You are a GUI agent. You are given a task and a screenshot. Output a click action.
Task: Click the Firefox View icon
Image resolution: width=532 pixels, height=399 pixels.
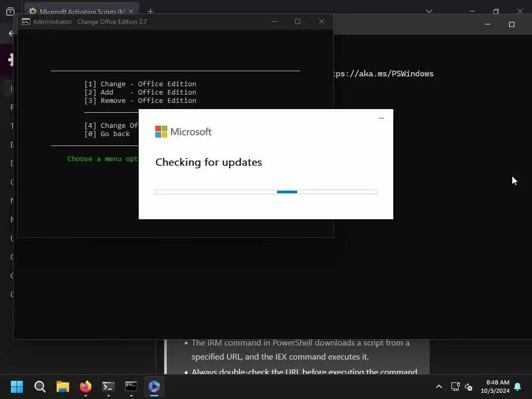pos(10,11)
